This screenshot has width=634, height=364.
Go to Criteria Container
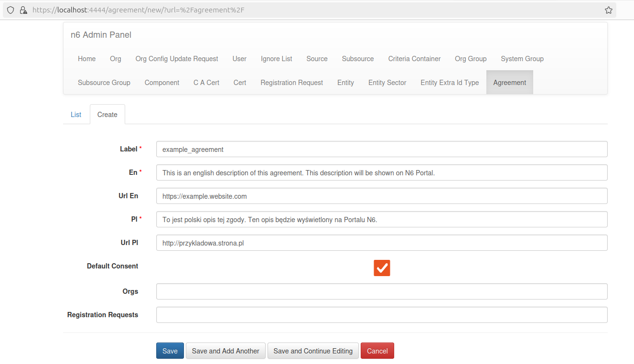(414, 59)
